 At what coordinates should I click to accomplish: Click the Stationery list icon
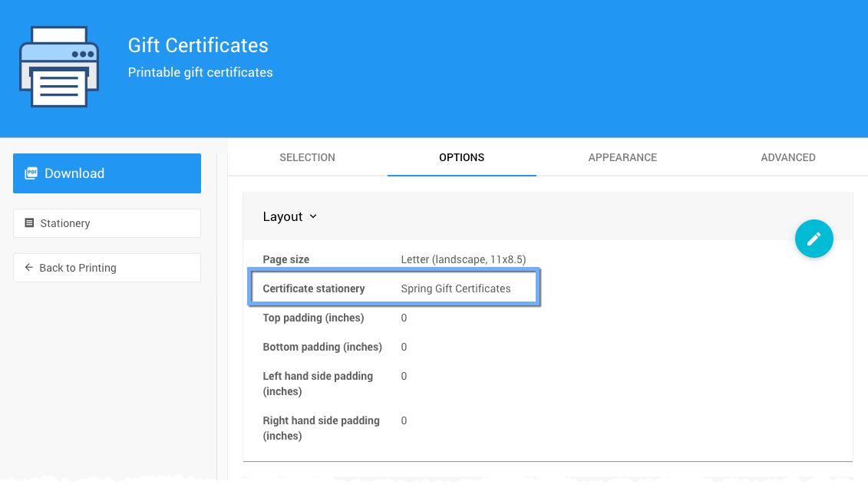pyautogui.click(x=29, y=223)
